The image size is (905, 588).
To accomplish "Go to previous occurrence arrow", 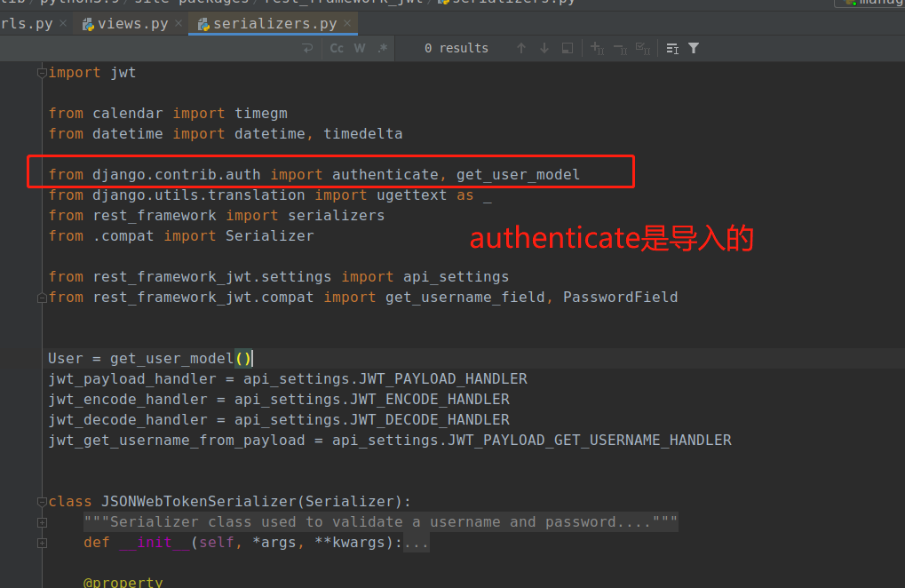I will (x=521, y=49).
